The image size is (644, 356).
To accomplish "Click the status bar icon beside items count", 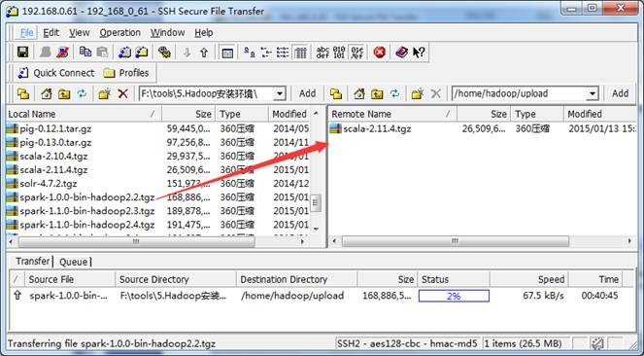I will pos(597,343).
